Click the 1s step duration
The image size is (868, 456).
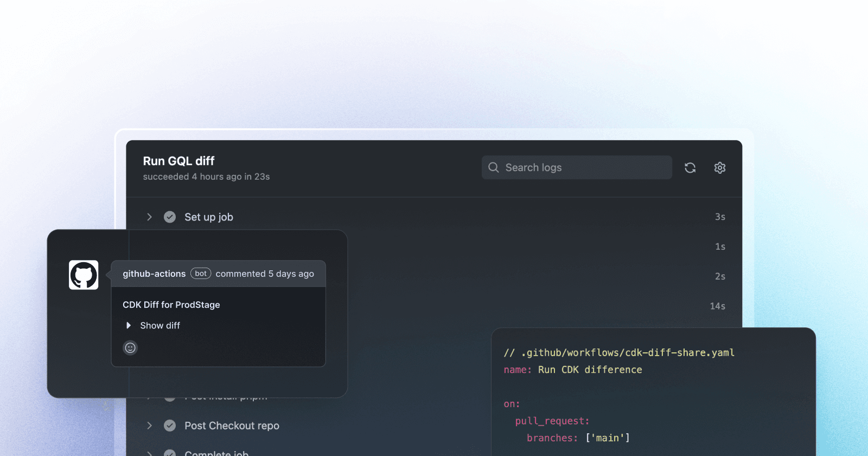(720, 247)
